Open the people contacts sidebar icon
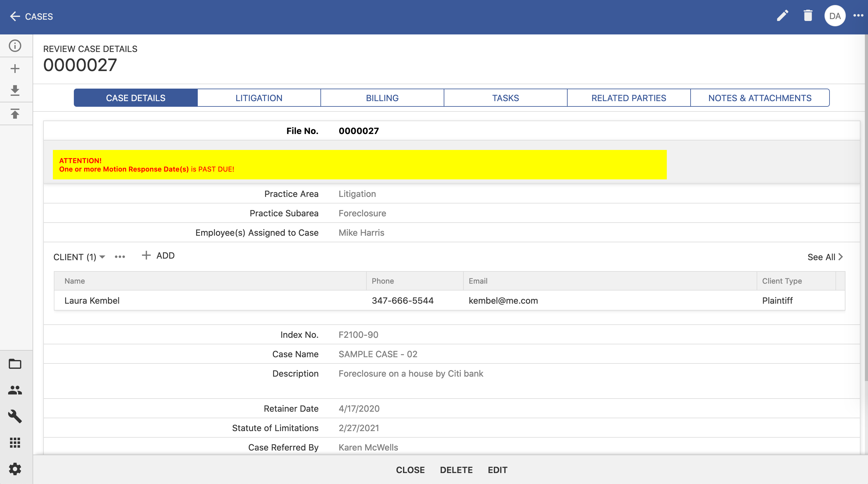 (x=15, y=390)
